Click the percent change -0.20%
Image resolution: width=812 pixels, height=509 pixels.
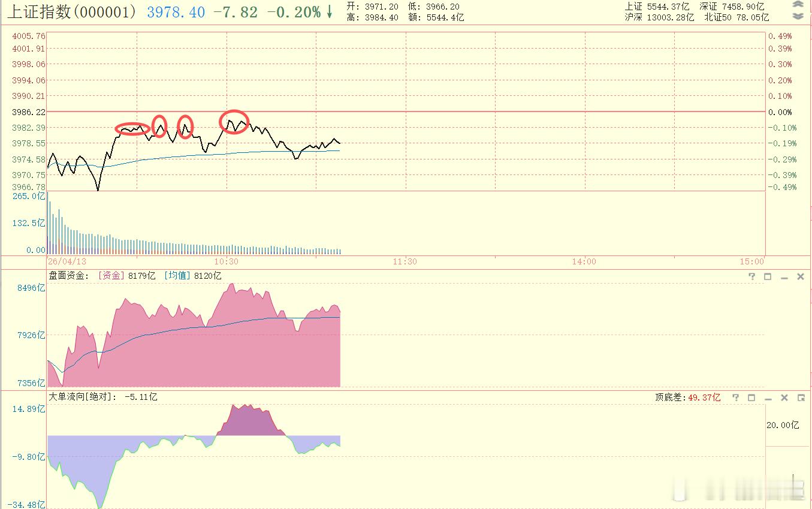coord(294,12)
